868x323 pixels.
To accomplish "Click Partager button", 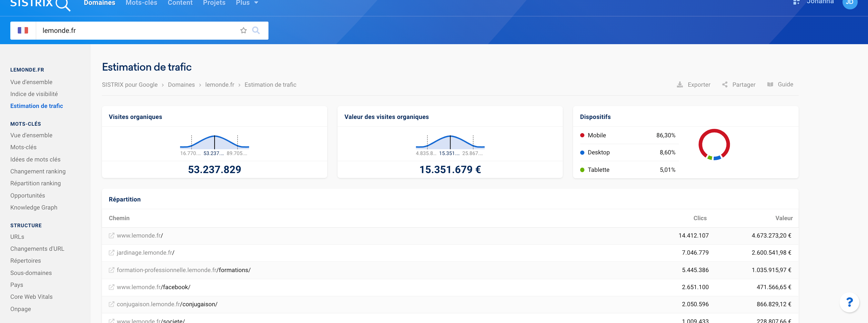I will (x=739, y=85).
